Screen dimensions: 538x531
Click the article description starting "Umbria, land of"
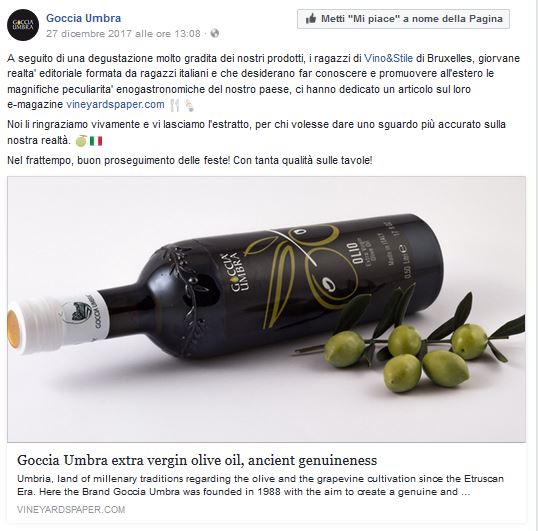pos(260,485)
